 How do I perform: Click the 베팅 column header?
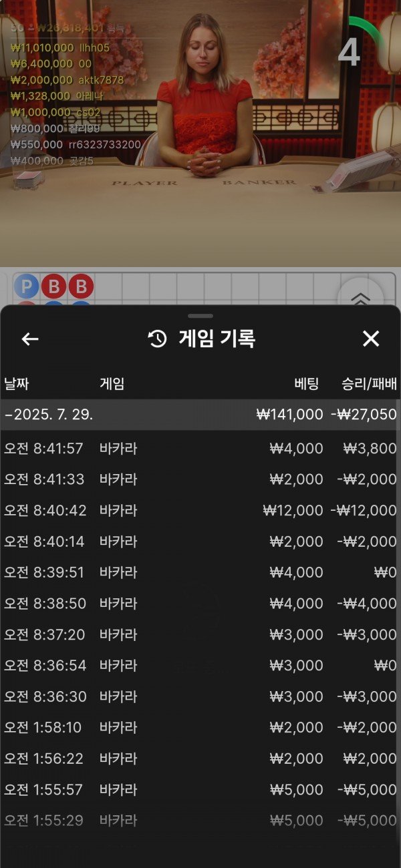coord(307,384)
